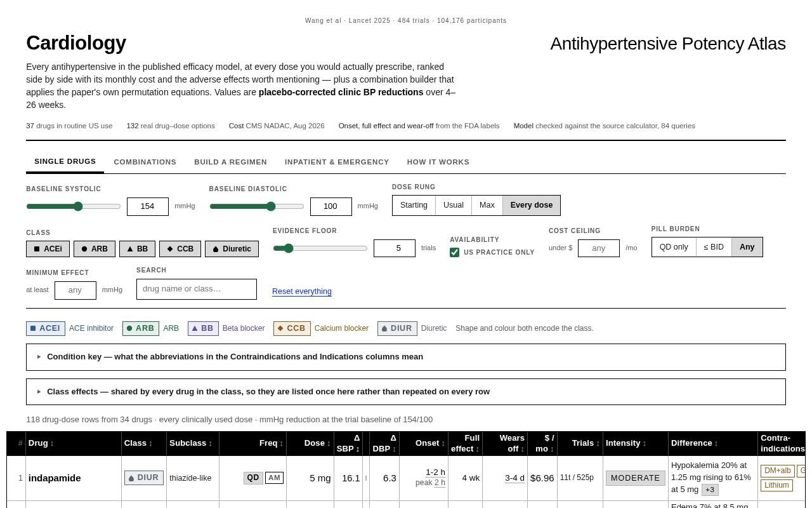Click the minimum effect input field

pos(75,290)
